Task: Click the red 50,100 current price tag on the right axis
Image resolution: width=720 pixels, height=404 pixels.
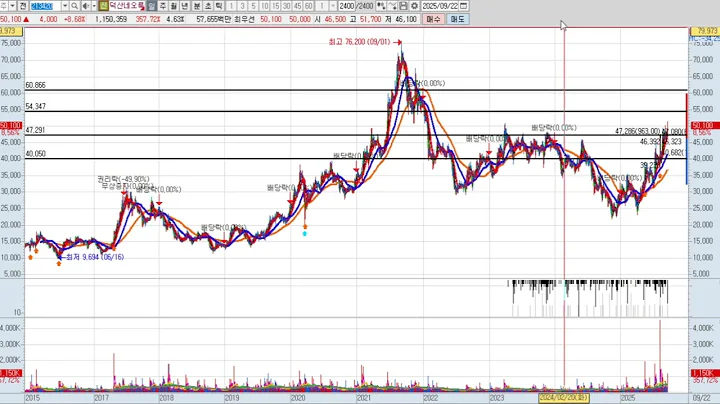Action: pyautogui.click(x=703, y=125)
